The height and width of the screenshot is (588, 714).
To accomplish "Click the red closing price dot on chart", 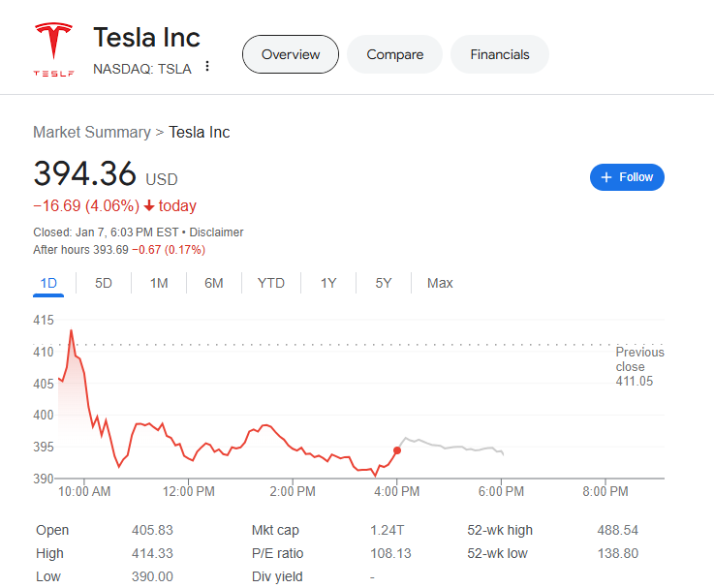I will (397, 450).
